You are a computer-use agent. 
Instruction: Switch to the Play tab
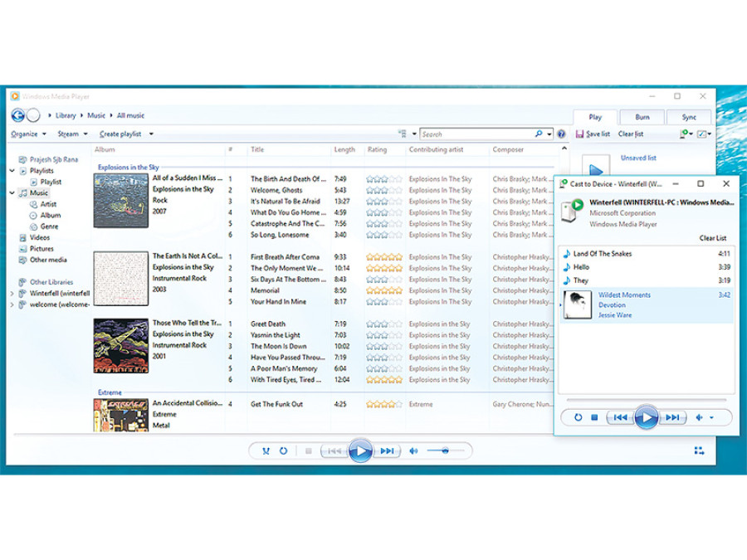[x=595, y=117]
